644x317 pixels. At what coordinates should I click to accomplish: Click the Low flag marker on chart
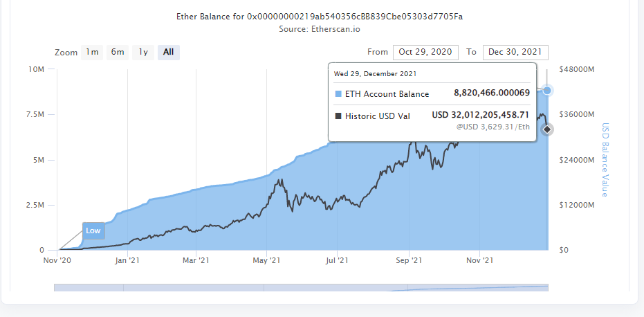pyautogui.click(x=93, y=230)
